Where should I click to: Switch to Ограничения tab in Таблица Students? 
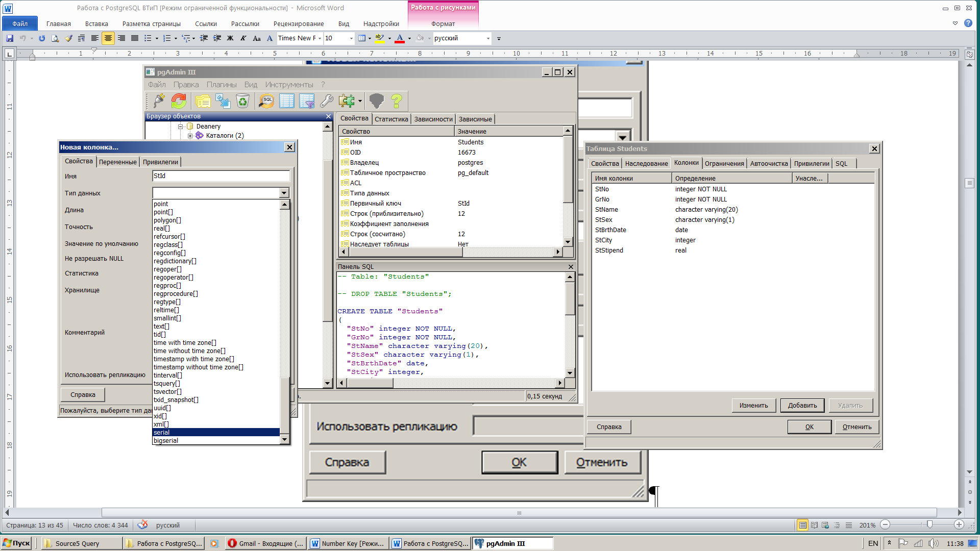click(x=724, y=163)
